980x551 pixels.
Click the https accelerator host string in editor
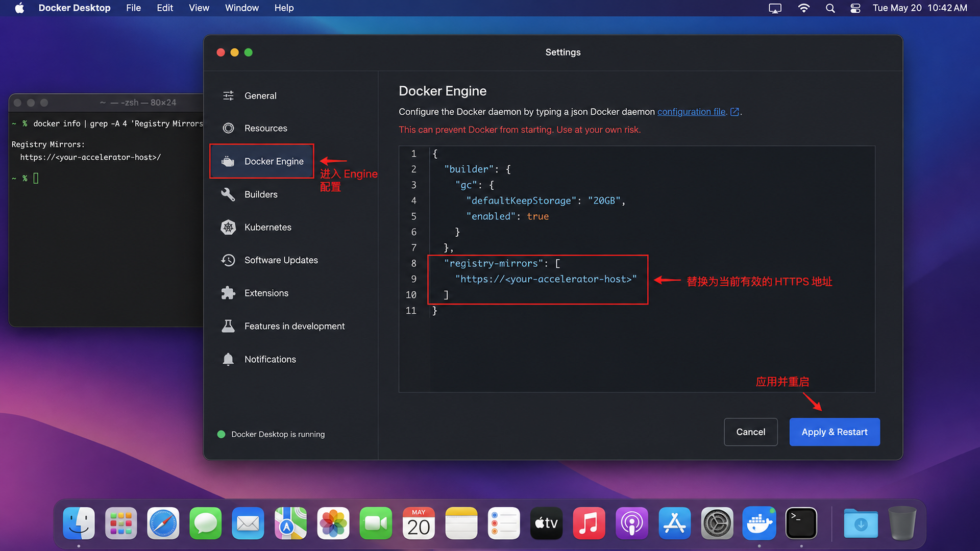coord(546,279)
